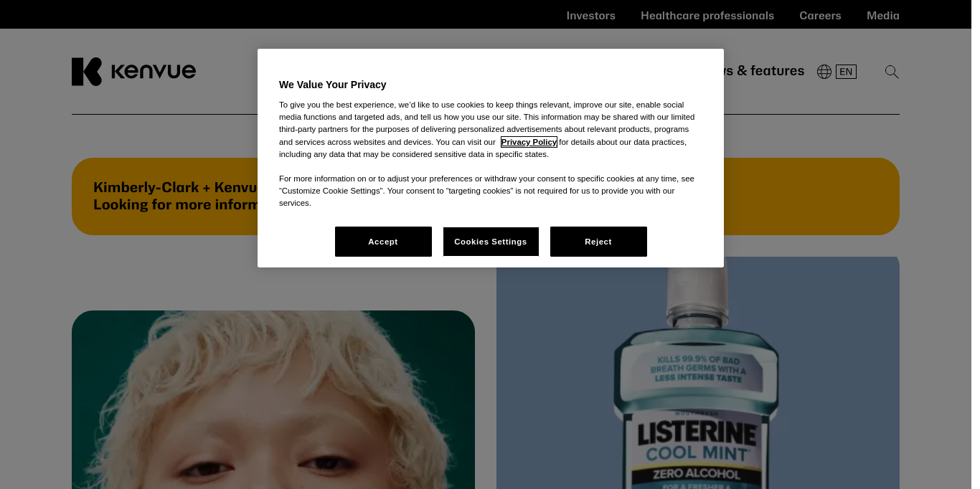Click the We Value Your Privacy heading

(333, 85)
